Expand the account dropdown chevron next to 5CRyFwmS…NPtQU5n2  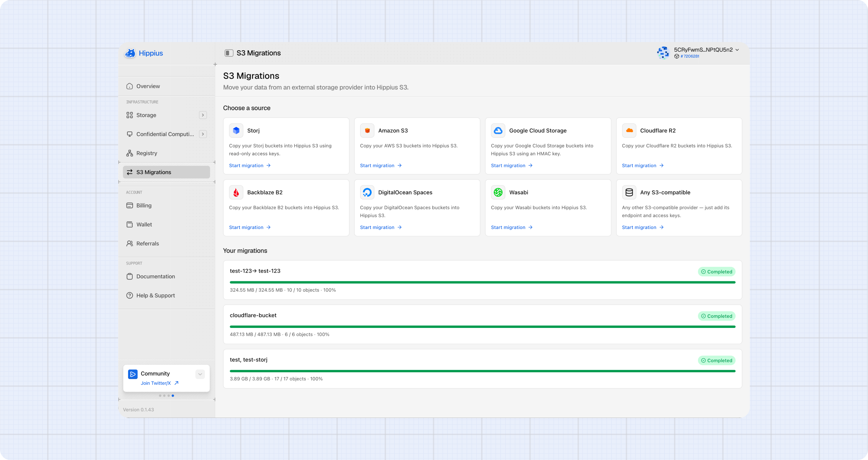click(x=737, y=50)
